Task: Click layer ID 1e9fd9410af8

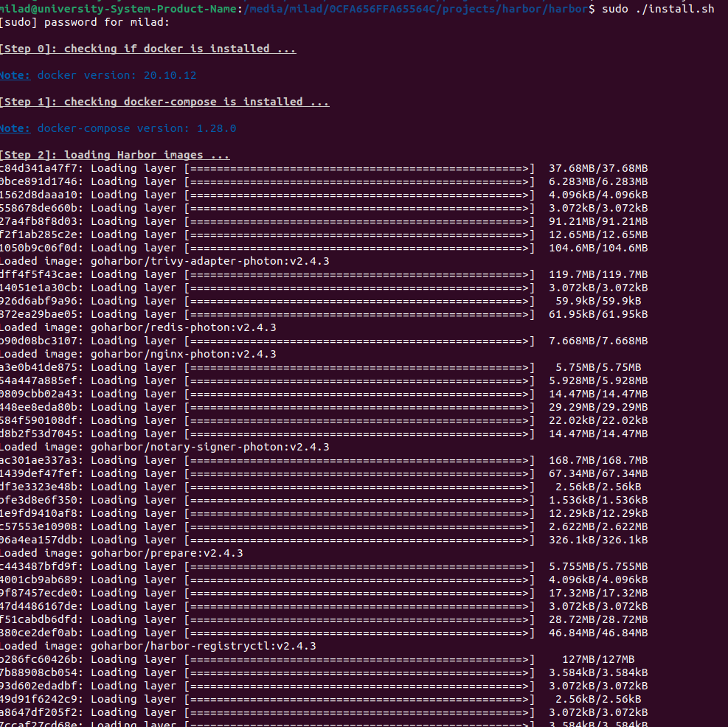Action: pos(40,513)
